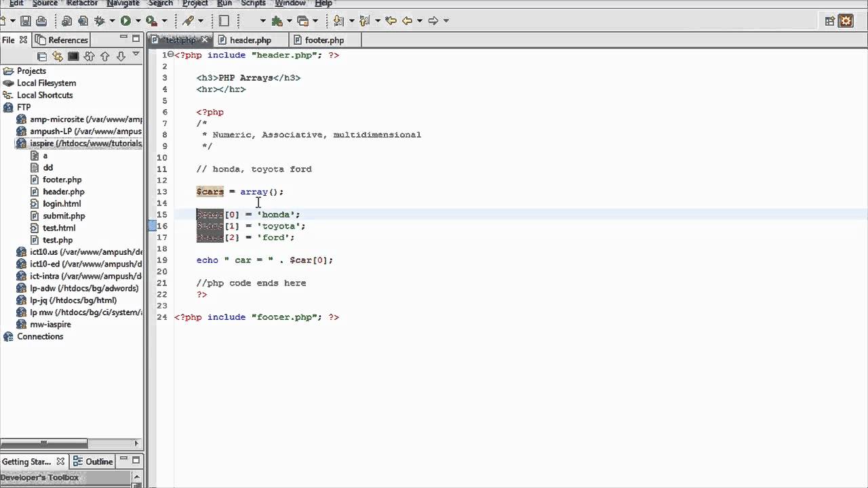Viewport: 868px width, 488px height.
Task: Click the rocket launch icon in the toolbar
Action: [x=188, y=21]
